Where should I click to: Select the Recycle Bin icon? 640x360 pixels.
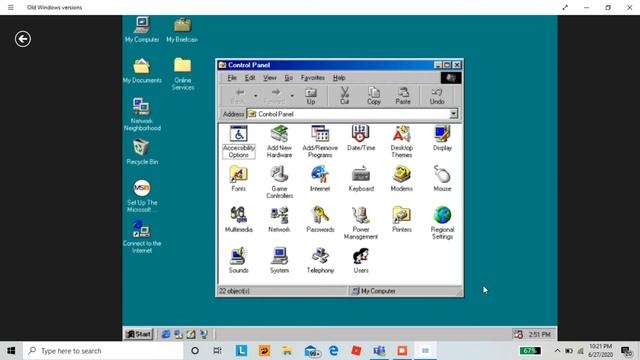pyautogui.click(x=142, y=152)
